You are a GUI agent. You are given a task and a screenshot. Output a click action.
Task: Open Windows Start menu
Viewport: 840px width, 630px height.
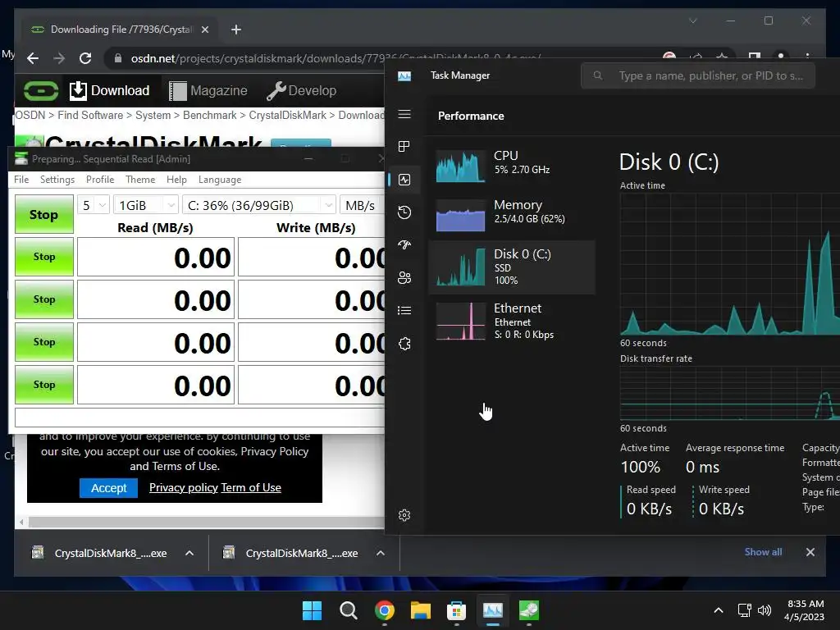(x=312, y=610)
